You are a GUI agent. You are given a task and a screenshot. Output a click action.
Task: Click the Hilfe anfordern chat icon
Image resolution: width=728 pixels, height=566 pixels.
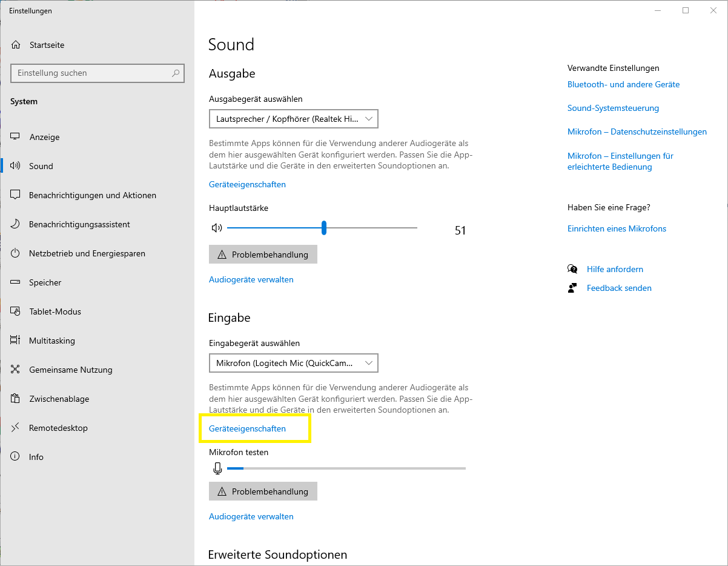pyautogui.click(x=572, y=269)
